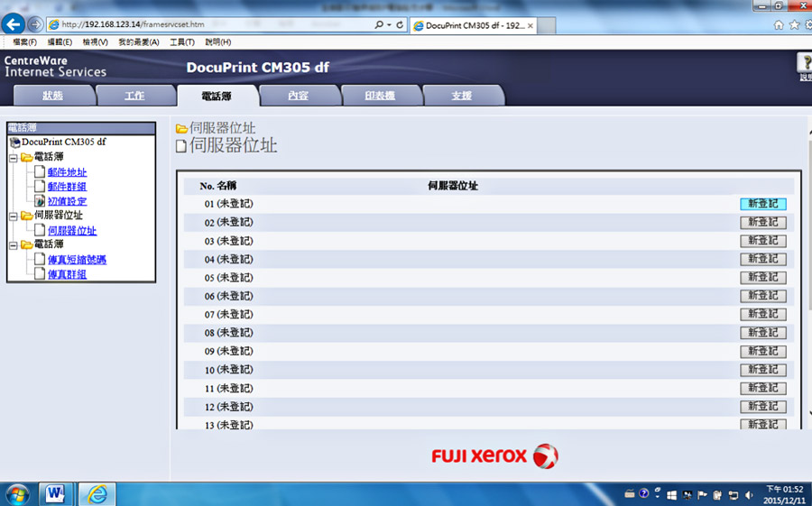Screen dimensions: 812x506
Task: Open the favorites star icon
Action: pyautogui.click(x=794, y=25)
